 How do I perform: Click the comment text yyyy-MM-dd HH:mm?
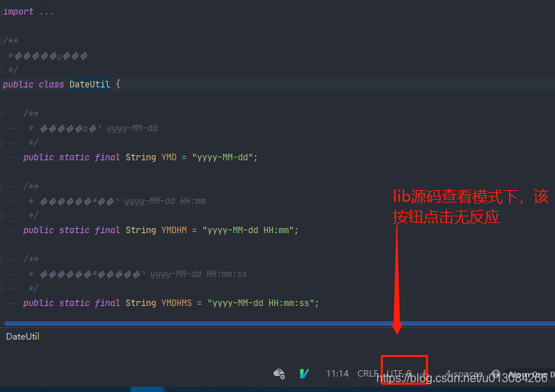(165, 201)
